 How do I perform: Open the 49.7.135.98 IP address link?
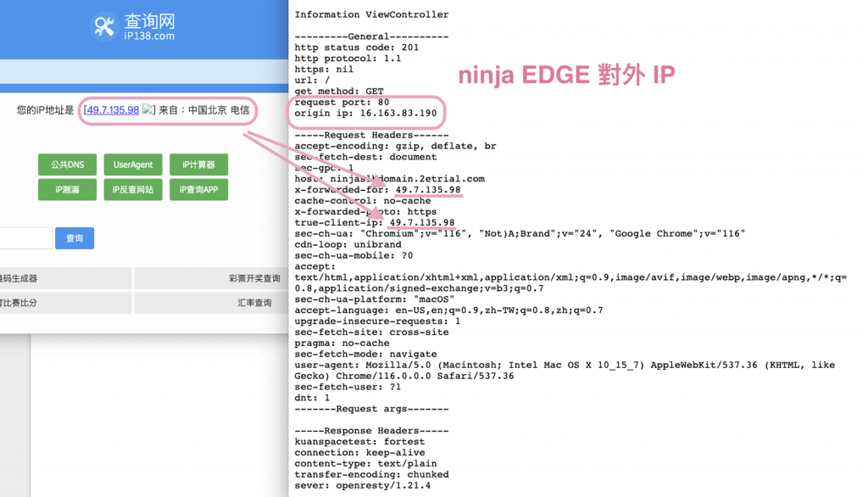tap(113, 109)
